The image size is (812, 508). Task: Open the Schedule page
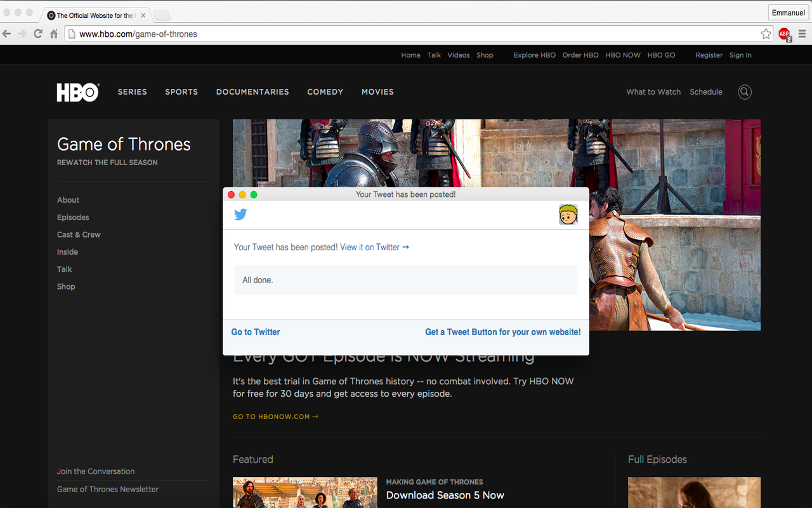click(x=706, y=92)
